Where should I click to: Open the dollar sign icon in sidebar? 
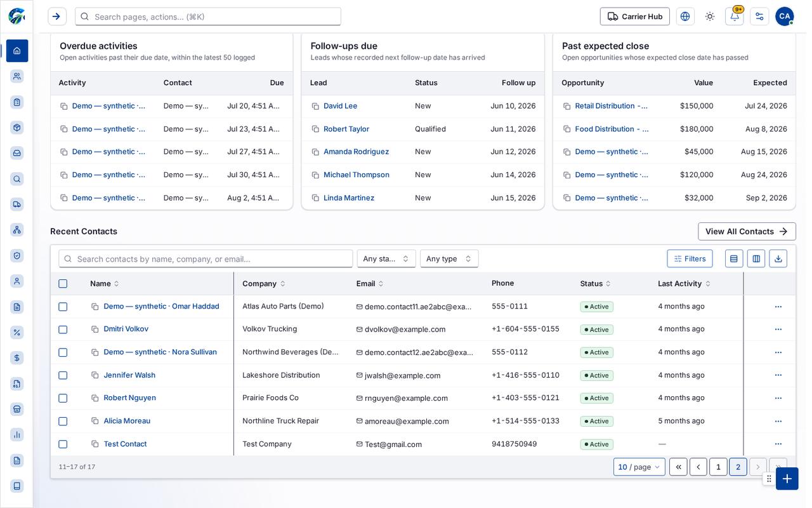[x=17, y=358]
